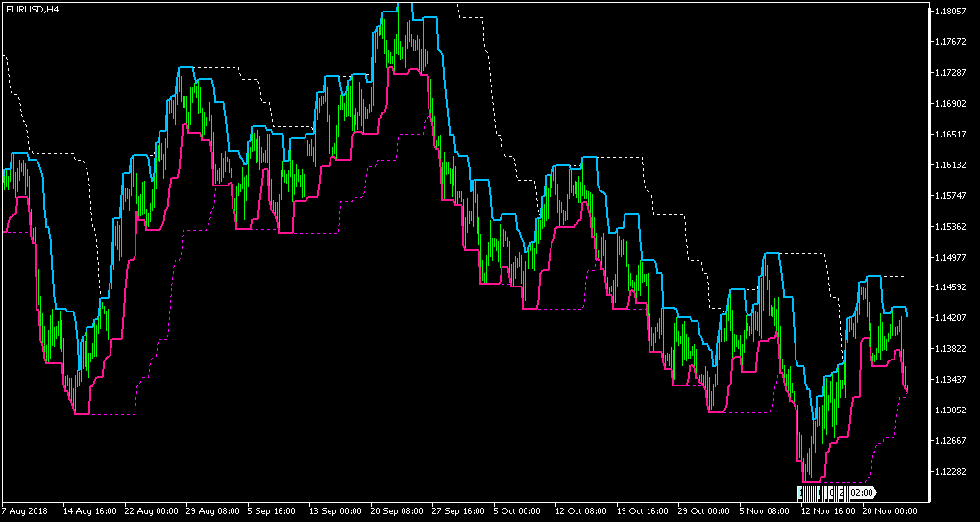Click the 1.14977 price axis label
Screen dimensions: 980x522
[x=952, y=257]
